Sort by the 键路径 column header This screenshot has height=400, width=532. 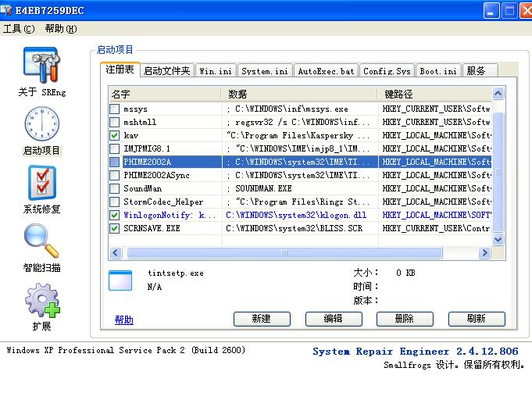(x=434, y=94)
